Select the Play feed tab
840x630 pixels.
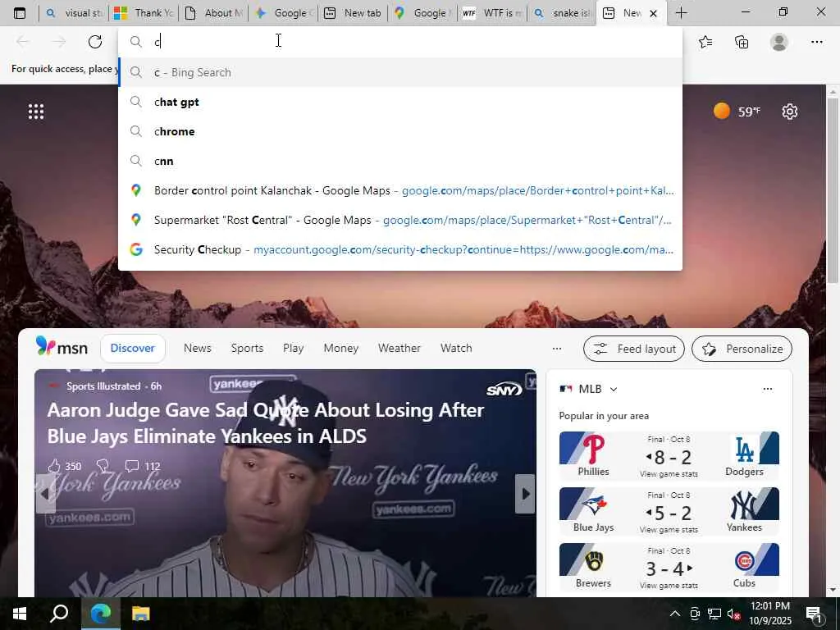click(293, 348)
